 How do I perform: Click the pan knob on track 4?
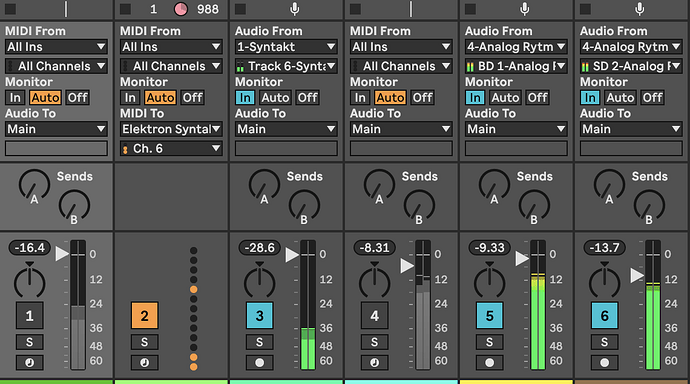coord(374,282)
